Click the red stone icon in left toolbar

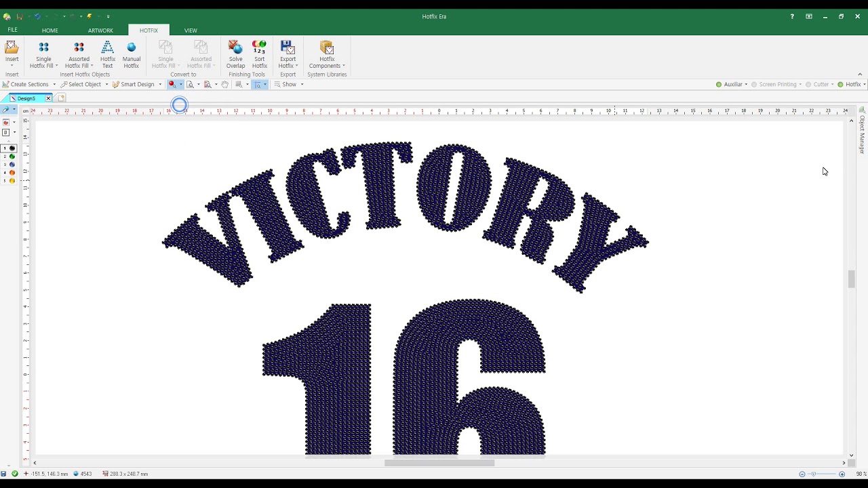[6, 123]
